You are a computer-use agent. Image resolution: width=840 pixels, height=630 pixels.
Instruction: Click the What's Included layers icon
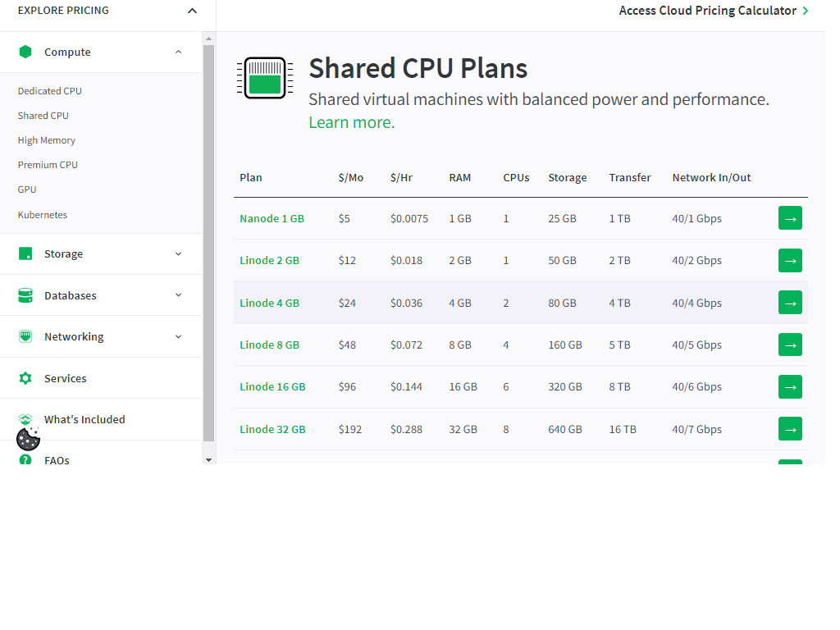click(x=25, y=419)
